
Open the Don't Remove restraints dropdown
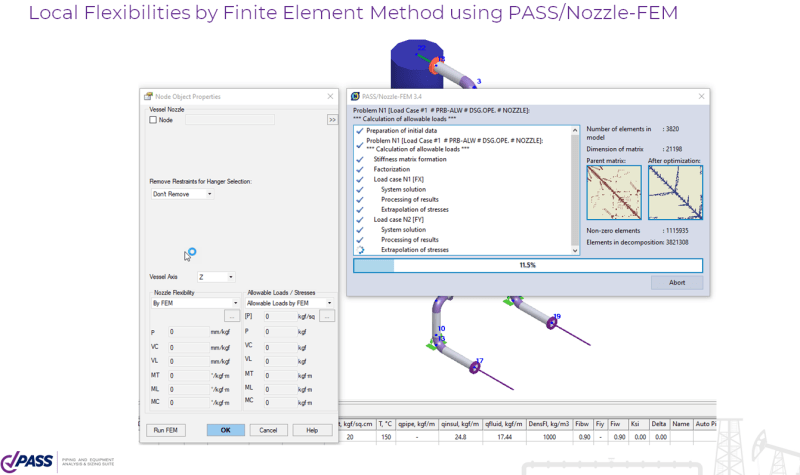(182, 194)
